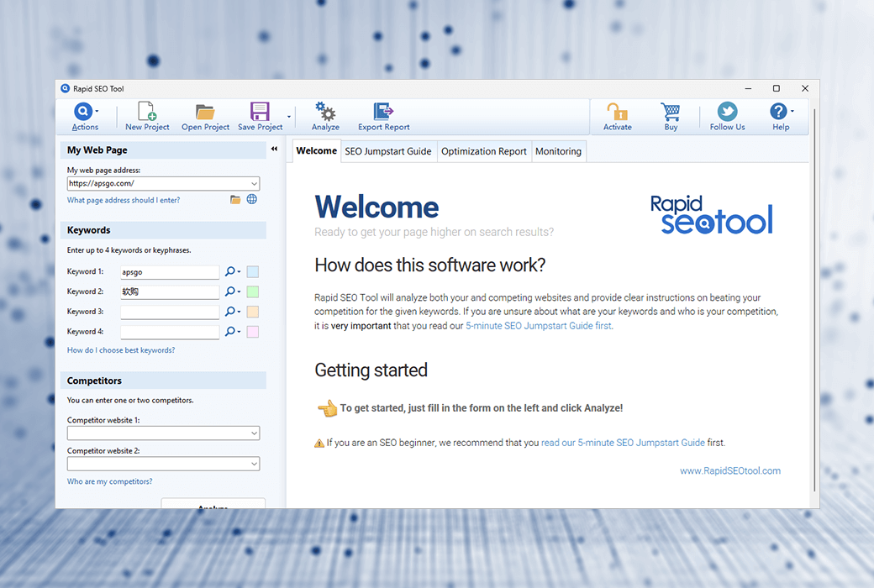Select the 'Welcome' heading text

pyautogui.click(x=376, y=207)
